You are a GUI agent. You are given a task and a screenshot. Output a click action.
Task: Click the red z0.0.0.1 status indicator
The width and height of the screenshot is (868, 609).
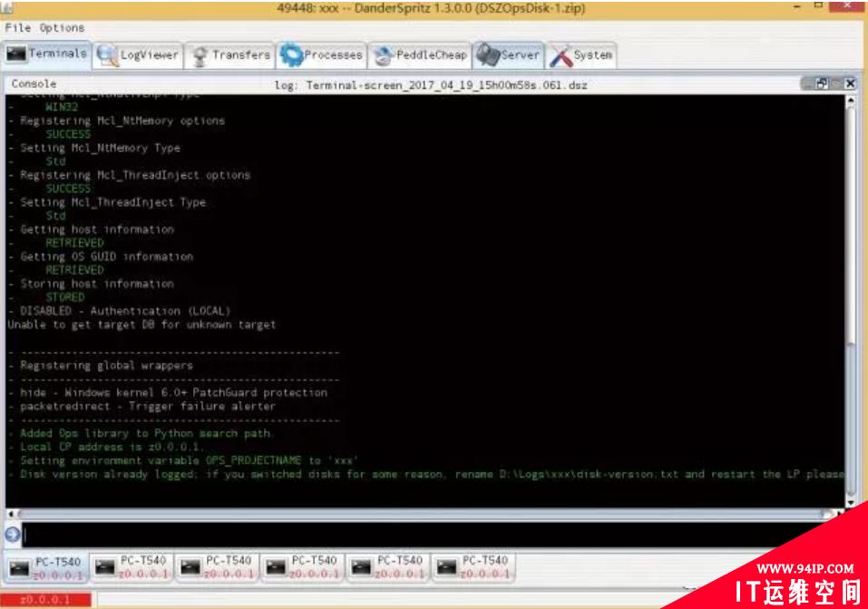pyautogui.click(x=45, y=600)
